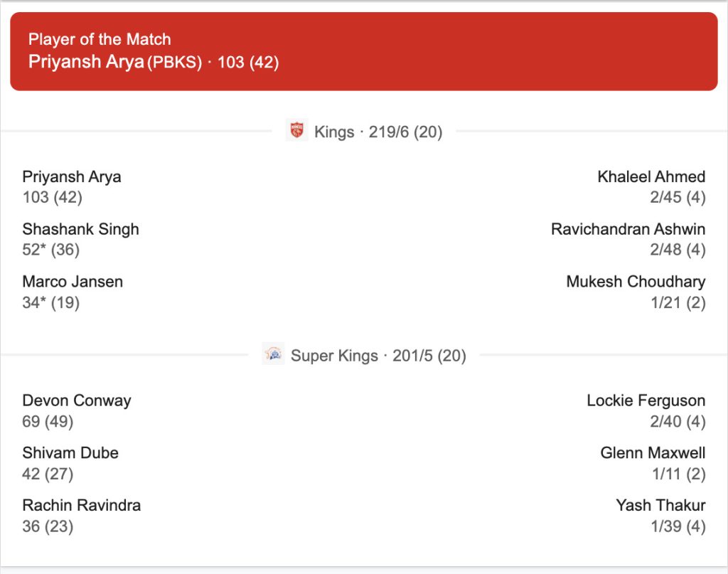Click on Marco Jansen's name
Image resolution: width=728 pixels, height=574 pixels.
(73, 282)
